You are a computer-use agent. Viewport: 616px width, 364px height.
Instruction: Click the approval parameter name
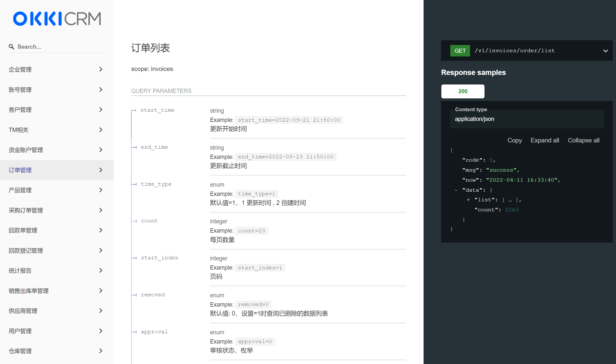click(x=154, y=332)
